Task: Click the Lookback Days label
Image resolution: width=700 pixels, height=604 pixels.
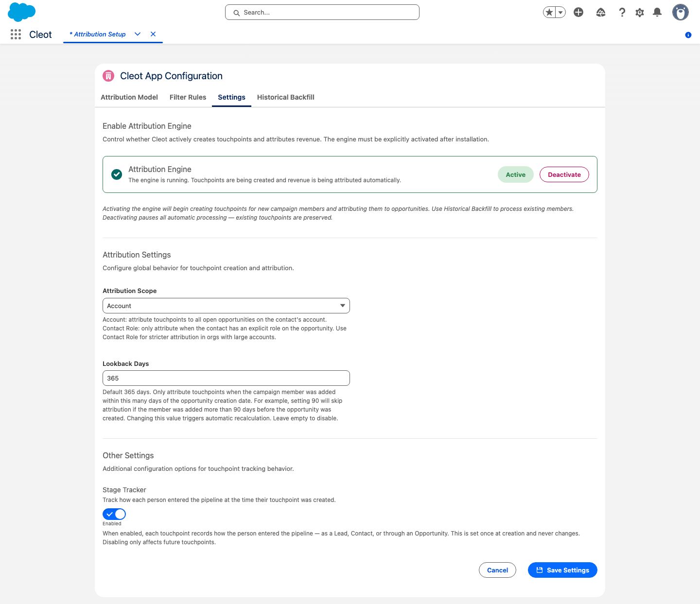Action: point(126,363)
